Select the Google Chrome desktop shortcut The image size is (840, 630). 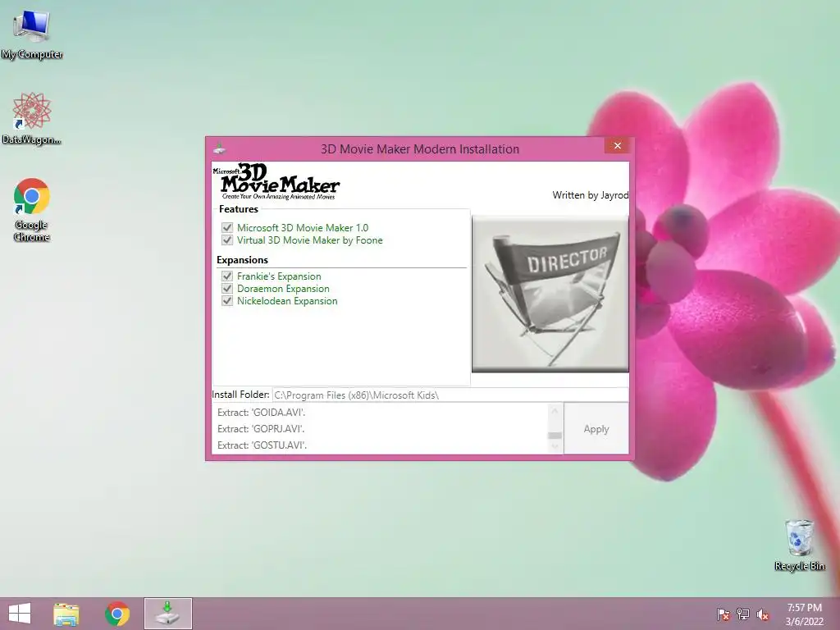pyautogui.click(x=32, y=209)
